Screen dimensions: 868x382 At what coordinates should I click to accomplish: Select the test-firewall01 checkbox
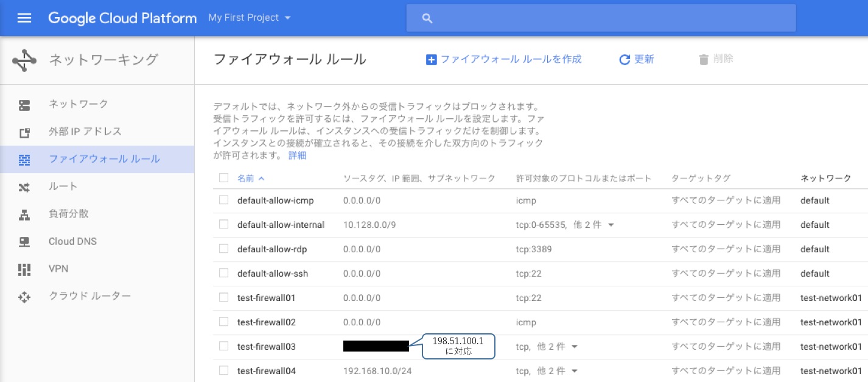223,297
